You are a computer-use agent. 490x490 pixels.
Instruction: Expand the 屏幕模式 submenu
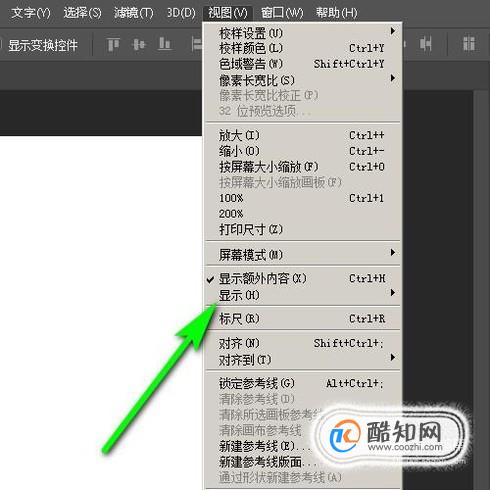click(303, 255)
